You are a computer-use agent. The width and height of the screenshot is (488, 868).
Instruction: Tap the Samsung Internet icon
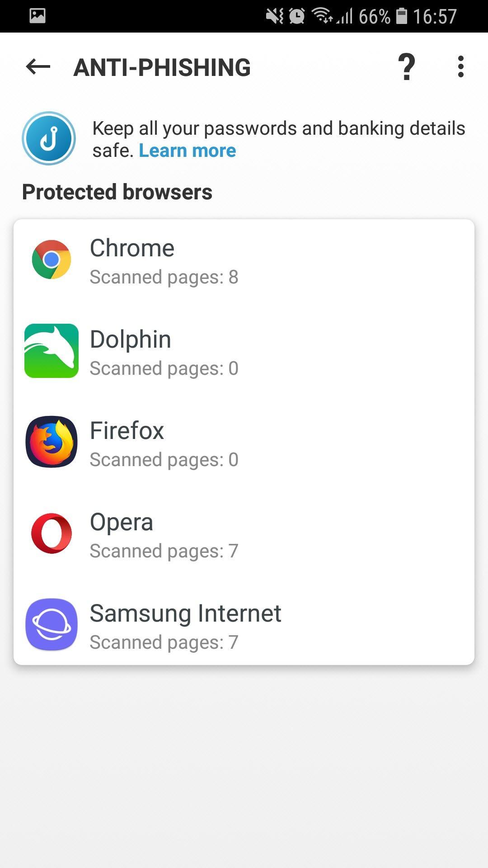[52, 624]
